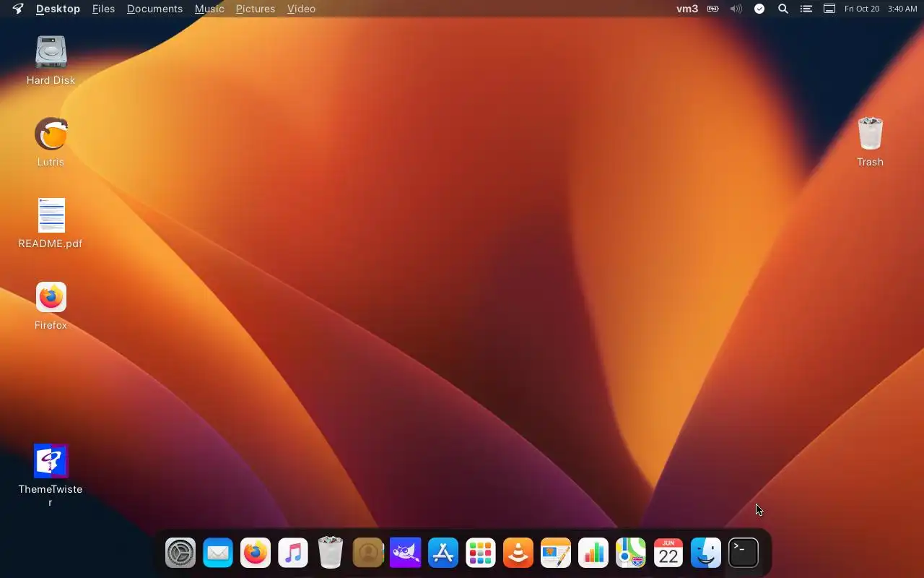Check the battery status indicator
The image size is (924, 578).
point(713,9)
